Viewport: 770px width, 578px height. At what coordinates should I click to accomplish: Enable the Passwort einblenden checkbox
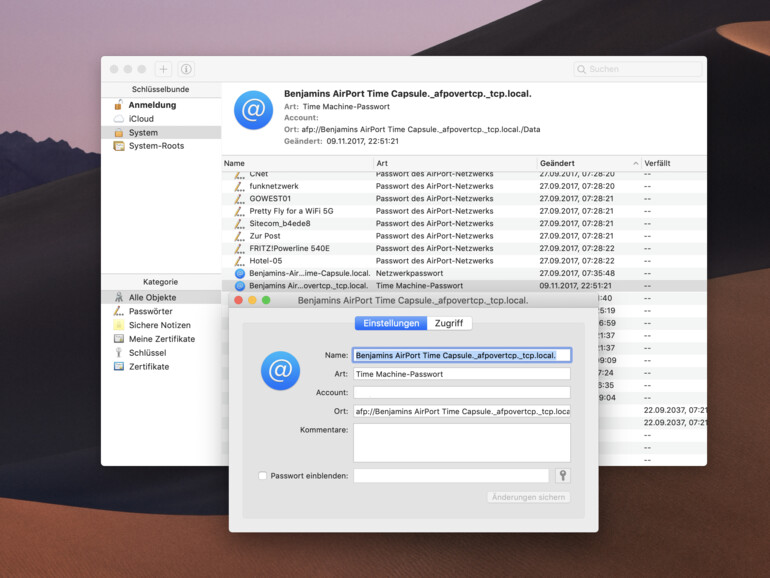[263, 476]
